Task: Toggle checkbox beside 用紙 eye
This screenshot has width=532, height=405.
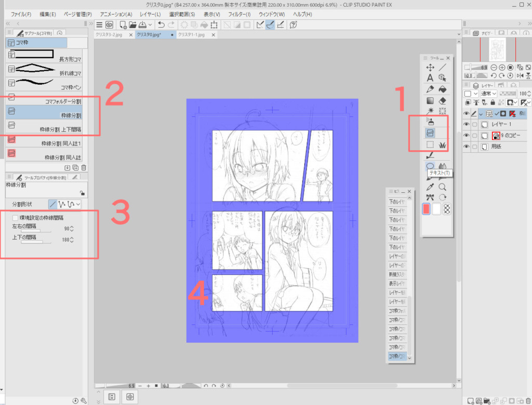Action: [475, 147]
